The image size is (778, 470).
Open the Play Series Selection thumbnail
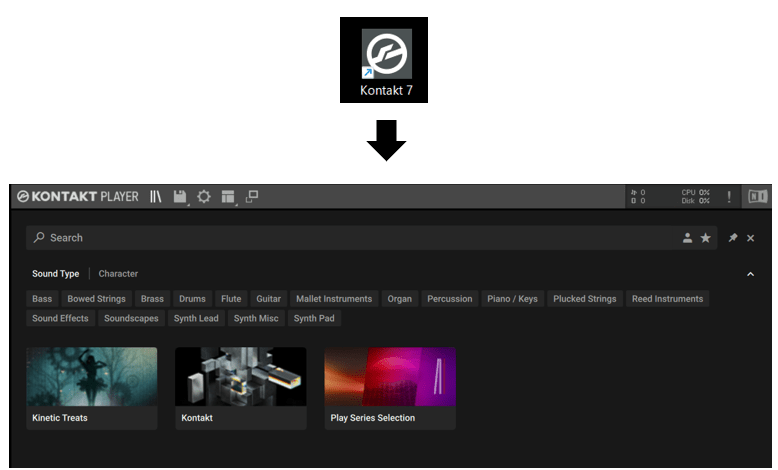pyautogui.click(x=390, y=377)
